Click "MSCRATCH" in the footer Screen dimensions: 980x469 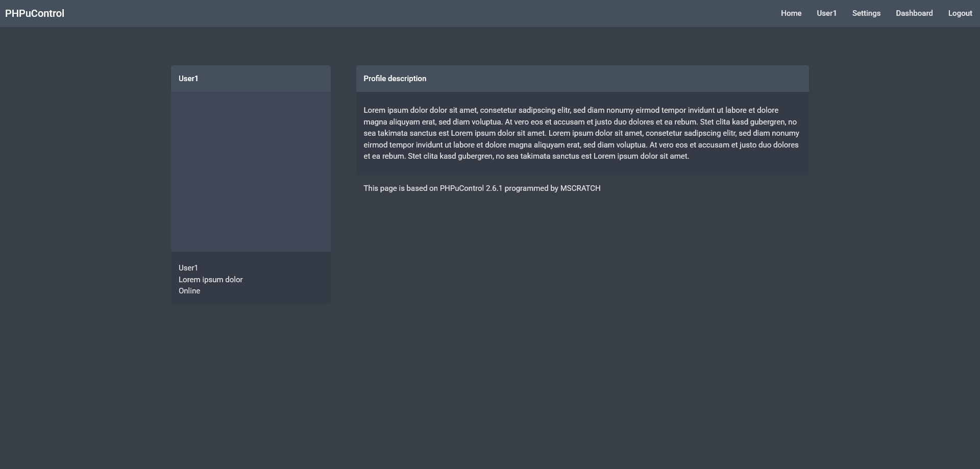coord(580,188)
